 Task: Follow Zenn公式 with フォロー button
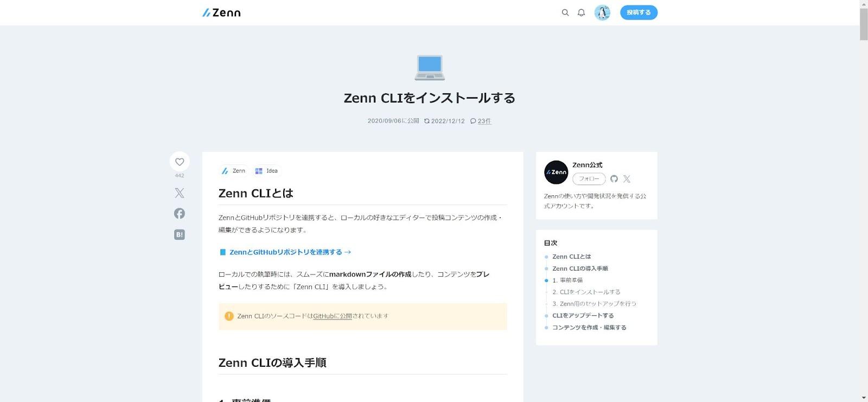589,178
